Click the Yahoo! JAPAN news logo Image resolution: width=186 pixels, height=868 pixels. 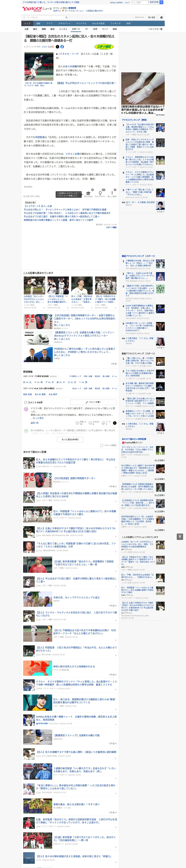[x=37, y=9]
